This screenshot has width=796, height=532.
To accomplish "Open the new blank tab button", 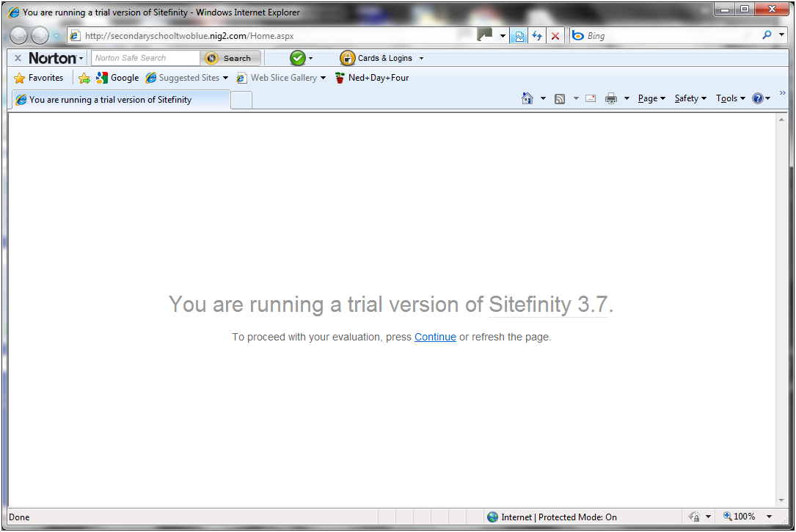I will coord(241,100).
